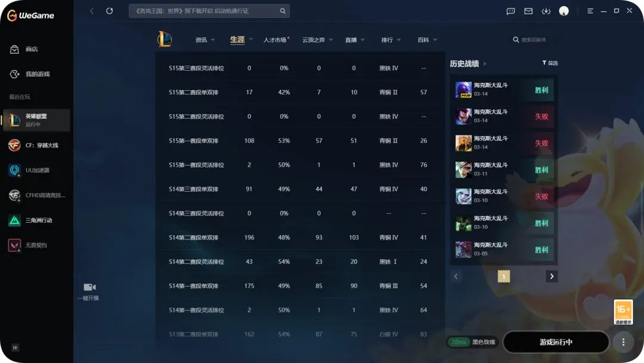This screenshot has width=644, height=363.
Task: Select the S15第一赛段单双排 row
Action: pyautogui.click(x=300, y=140)
